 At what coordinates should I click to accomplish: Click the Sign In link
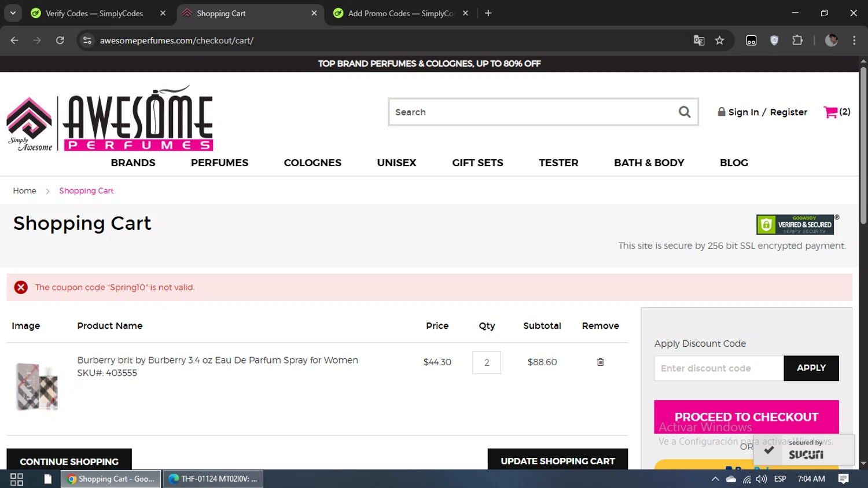[743, 112]
